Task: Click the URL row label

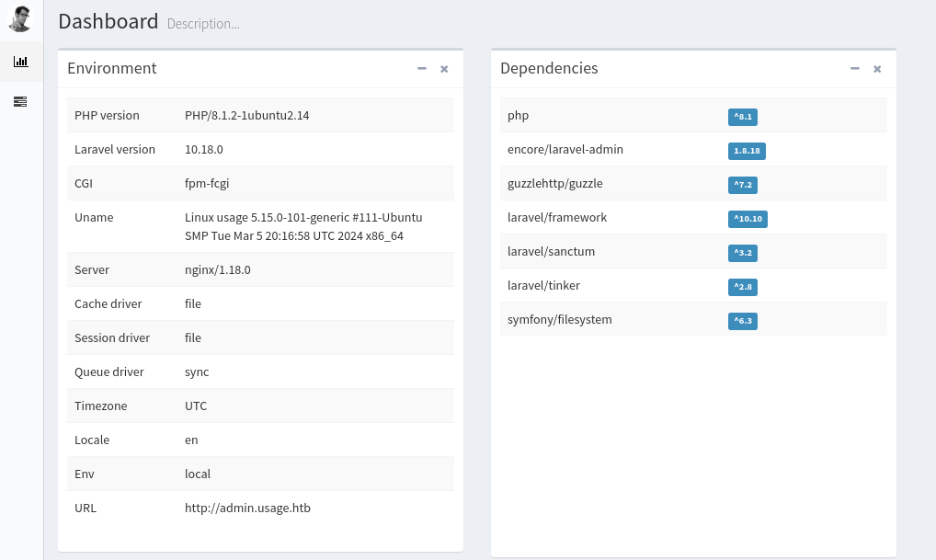Action: 86,509
